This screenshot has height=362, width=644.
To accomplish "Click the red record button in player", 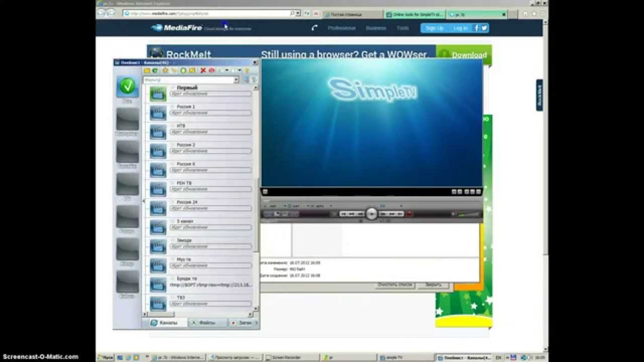I will 409,214.
